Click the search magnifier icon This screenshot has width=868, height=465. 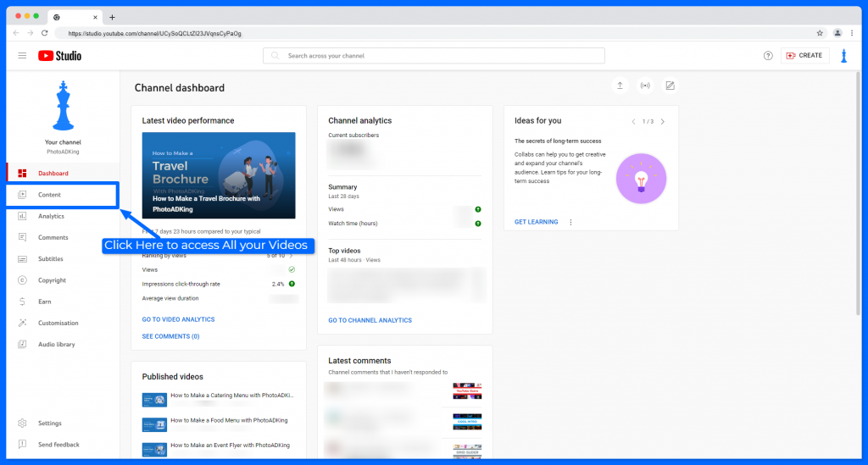(275, 56)
